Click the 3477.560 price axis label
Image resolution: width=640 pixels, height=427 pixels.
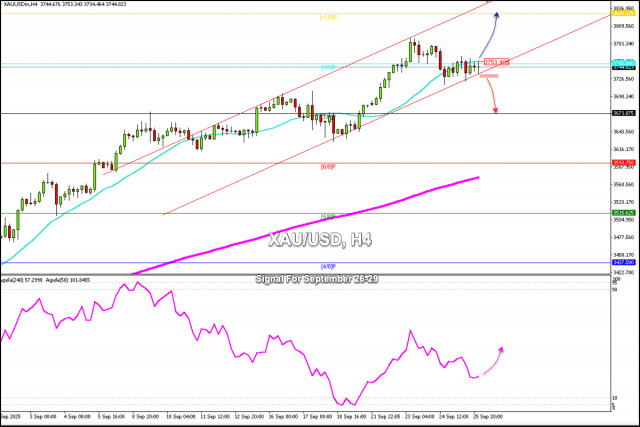[x=623, y=237]
